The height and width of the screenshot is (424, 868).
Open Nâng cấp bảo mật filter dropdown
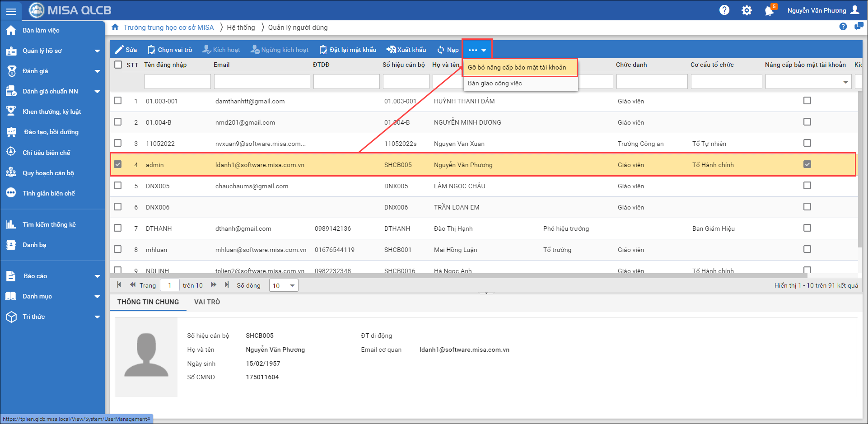tap(845, 82)
